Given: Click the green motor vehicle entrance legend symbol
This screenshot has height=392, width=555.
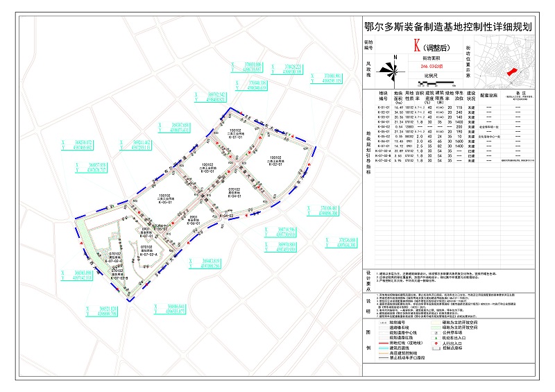Looking at the screenshot, I should pyautogui.click(x=436, y=338).
